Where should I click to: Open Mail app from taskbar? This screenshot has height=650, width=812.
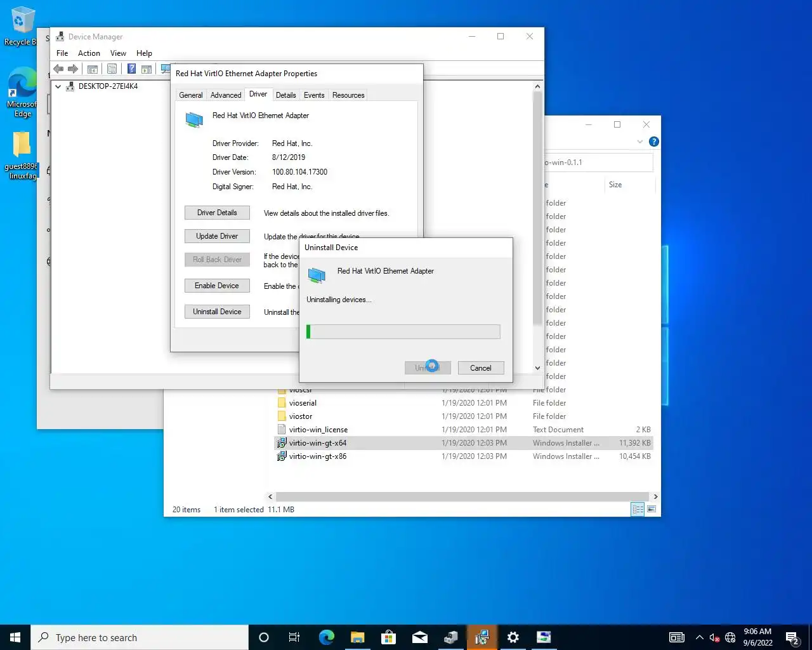[419, 637]
